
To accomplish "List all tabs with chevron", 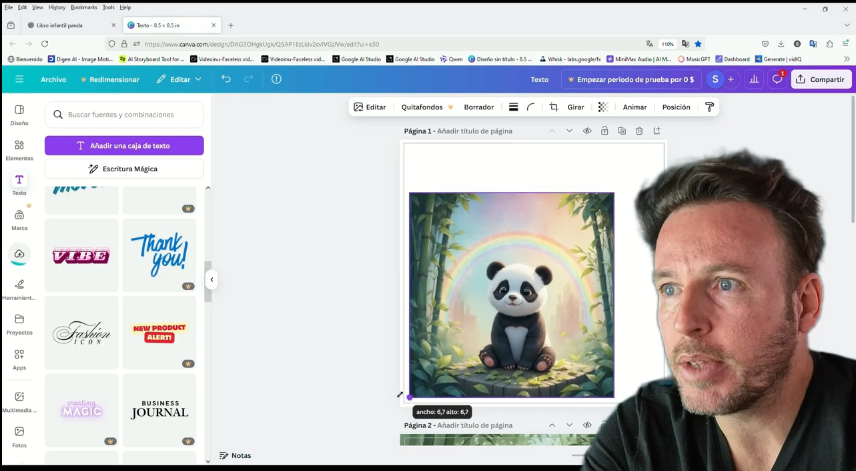I will (847, 25).
